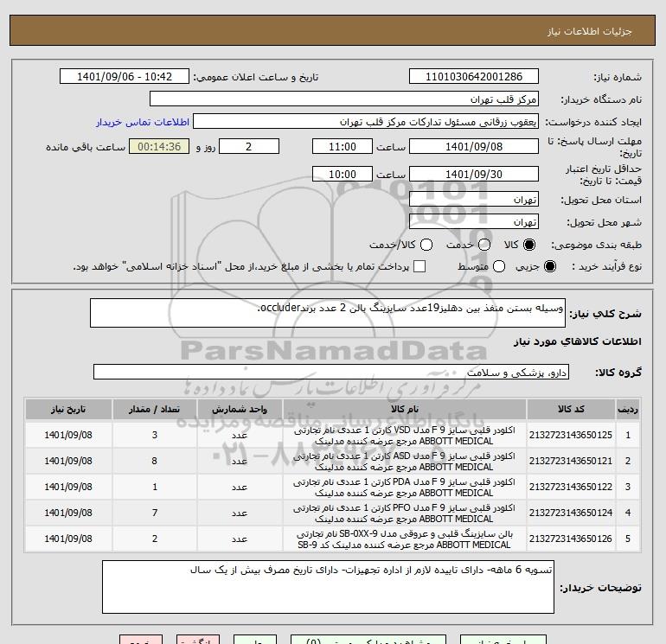Image resolution: width=666 pixels, height=644 pixels.
Task: Open the attachments button showing (0)
Action: coord(368,641)
